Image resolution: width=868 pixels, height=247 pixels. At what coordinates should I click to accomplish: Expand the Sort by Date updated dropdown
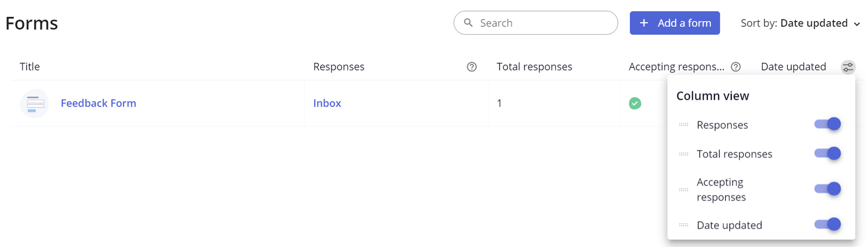coord(800,23)
